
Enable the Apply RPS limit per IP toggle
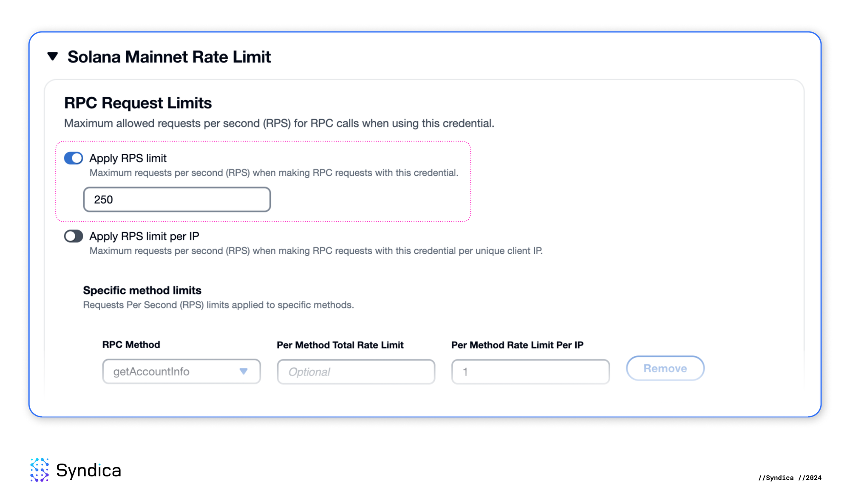click(73, 236)
